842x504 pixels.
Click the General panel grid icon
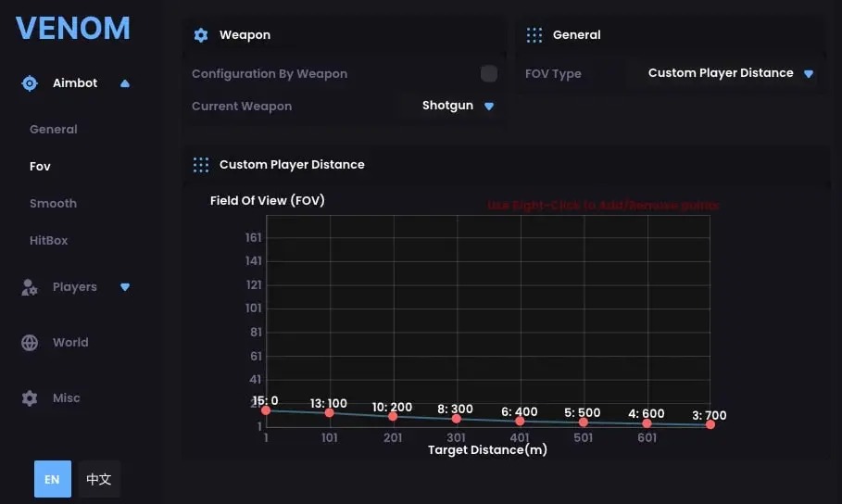point(534,35)
